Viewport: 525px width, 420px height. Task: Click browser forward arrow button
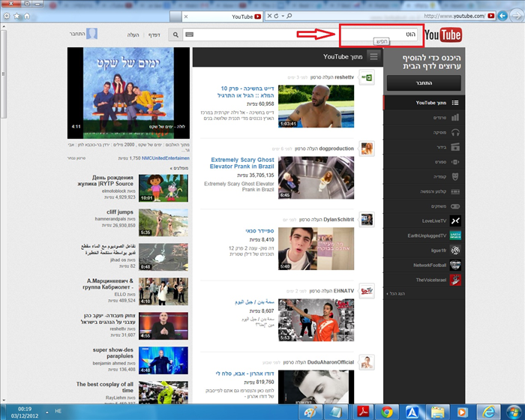[x=516, y=16]
